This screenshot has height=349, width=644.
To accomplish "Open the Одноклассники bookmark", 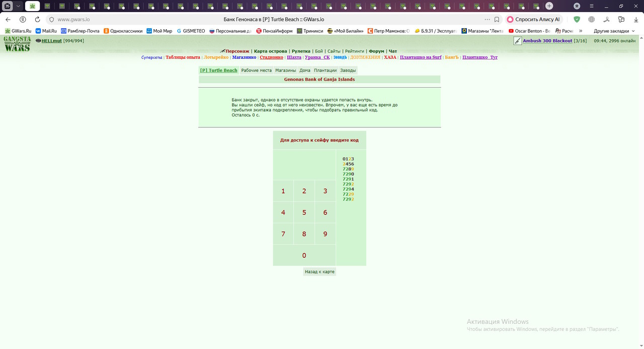I will click(x=123, y=31).
